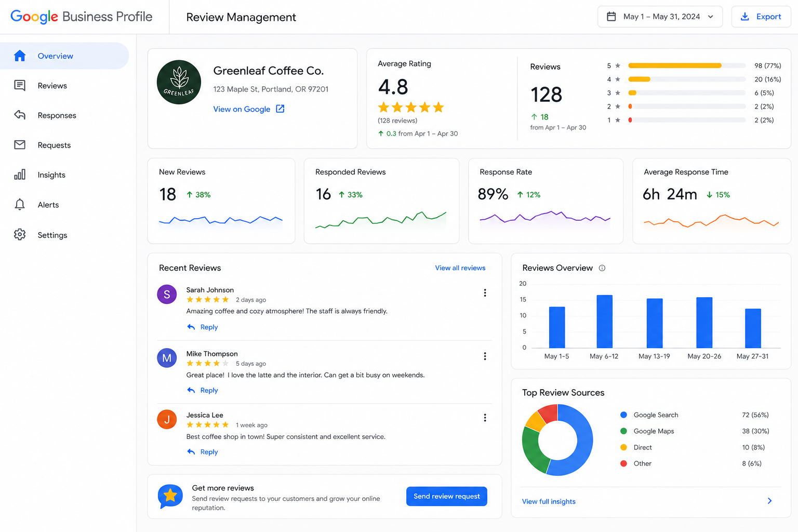Click the Google Search blue legend dot
The height and width of the screenshot is (532, 798).
[x=623, y=415]
